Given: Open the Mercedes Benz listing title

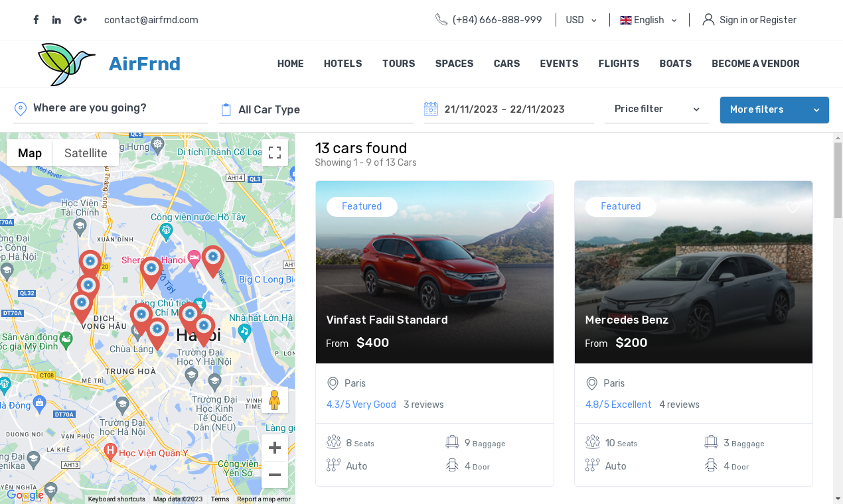Looking at the screenshot, I should 627,320.
